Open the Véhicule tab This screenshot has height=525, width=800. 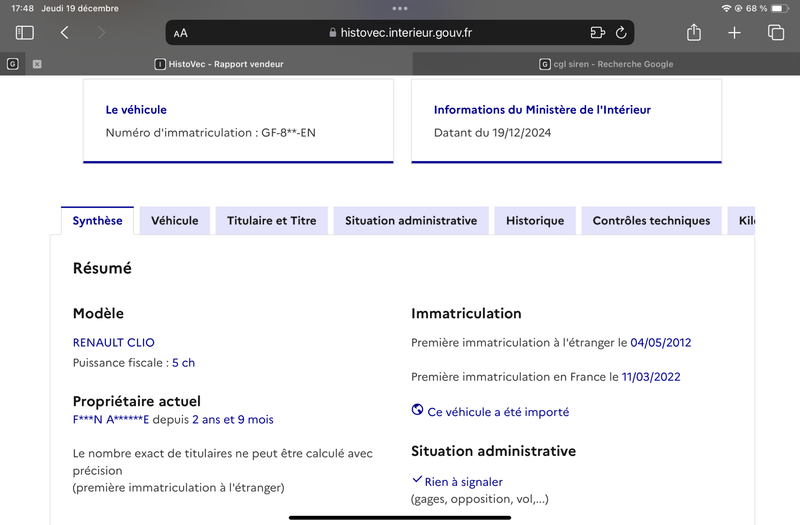(174, 220)
